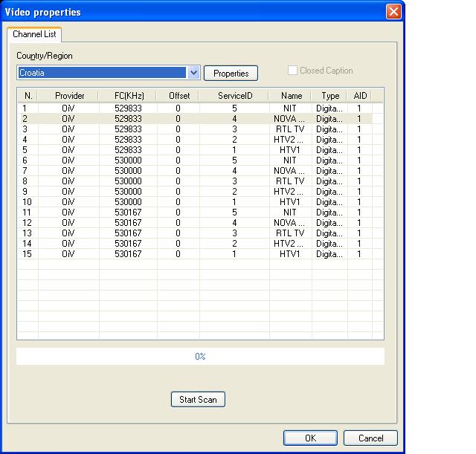Click the ServiceID column header

(x=234, y=96)
